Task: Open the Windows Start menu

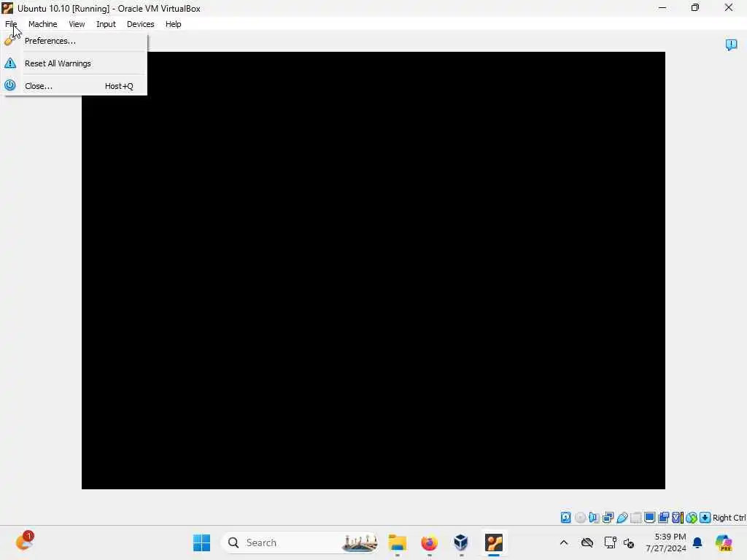Action: pos(201,542)
